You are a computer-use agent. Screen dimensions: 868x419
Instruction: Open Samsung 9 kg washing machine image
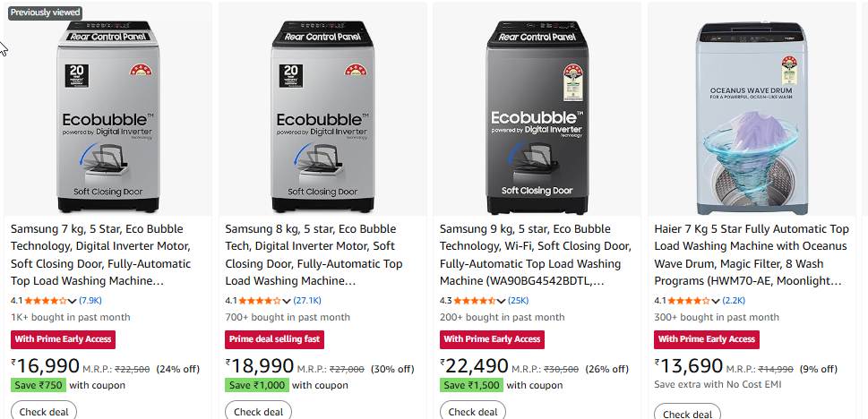pos(537,112)
